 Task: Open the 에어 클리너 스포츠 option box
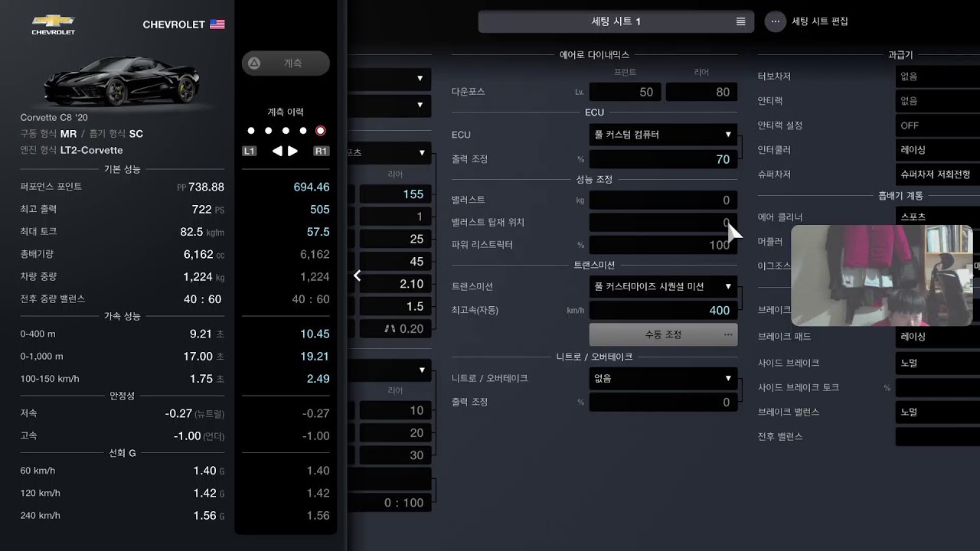pyautogui.click(x=937, y=216)
